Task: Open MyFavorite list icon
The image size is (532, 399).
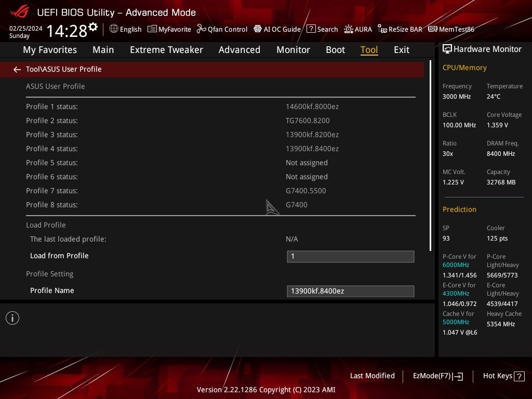Action: tap(152, 29)
